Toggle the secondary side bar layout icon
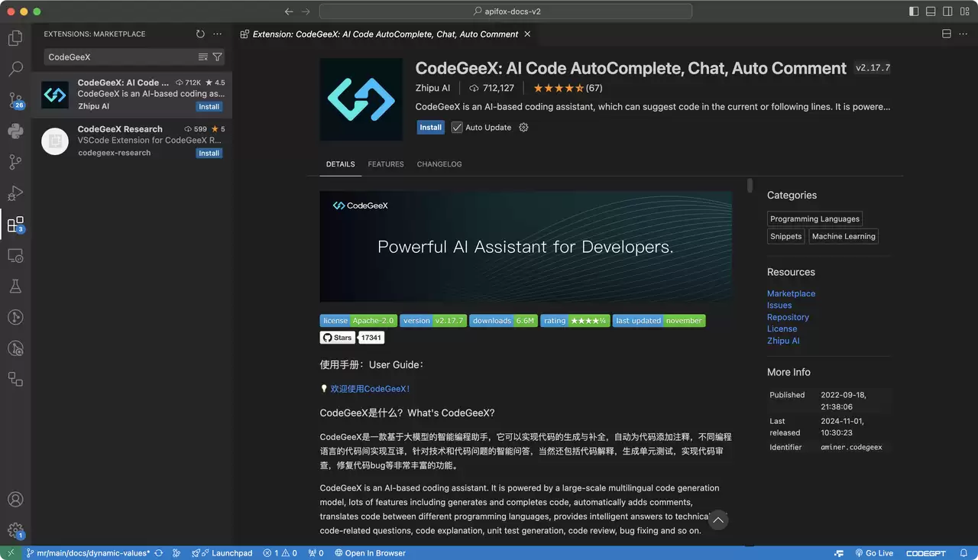The height and width of the screenshot is (560, 978). 947,11
